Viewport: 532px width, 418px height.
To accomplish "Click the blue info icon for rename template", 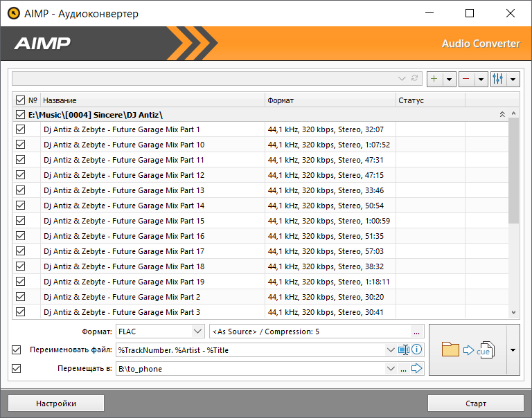I will click(416, 349).
